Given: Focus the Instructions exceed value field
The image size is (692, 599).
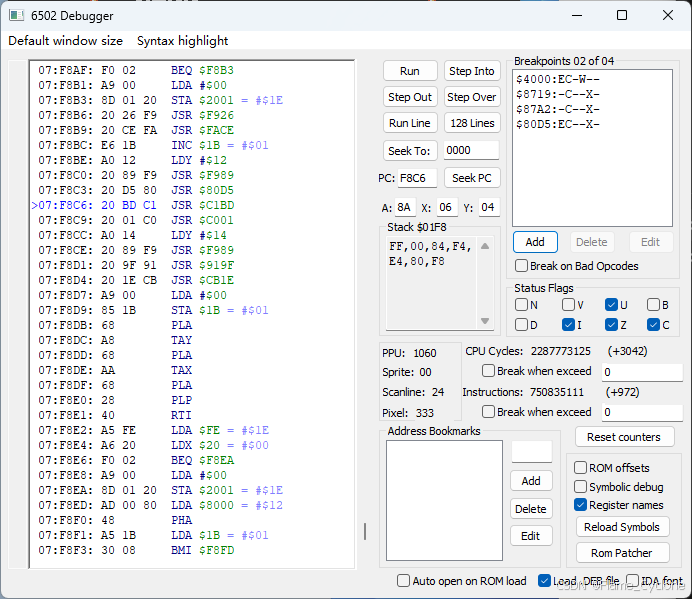Looking at the screenshot, I should click(642, 412).
